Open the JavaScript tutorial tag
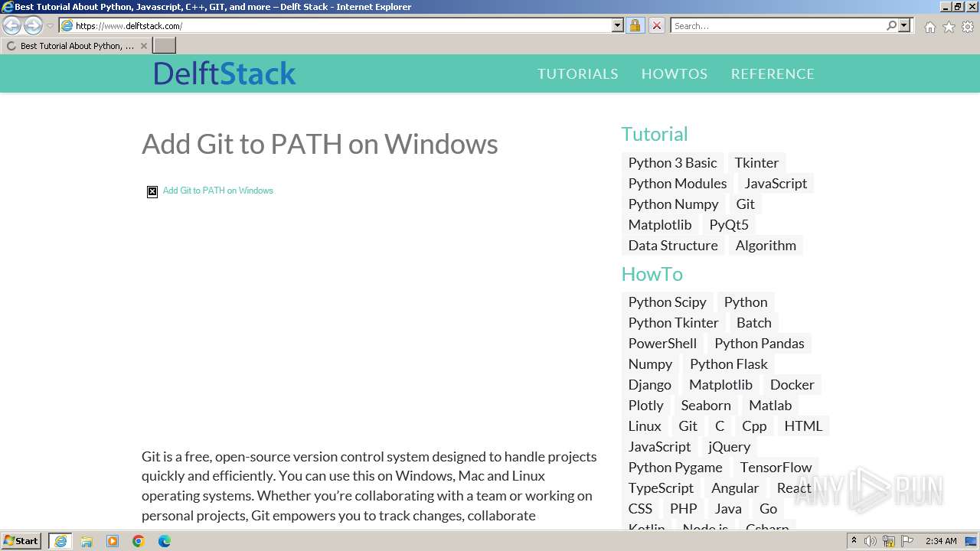Image resolution: width=980 pixels, height=551 pixels. [776, 183]
